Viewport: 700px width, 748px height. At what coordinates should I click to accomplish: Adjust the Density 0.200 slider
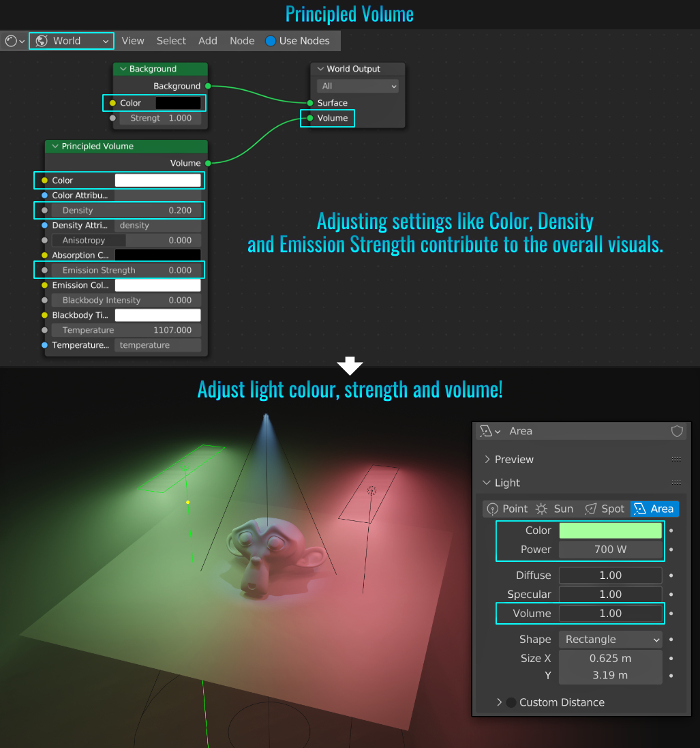pyautogui.click(x=126, y=211)
